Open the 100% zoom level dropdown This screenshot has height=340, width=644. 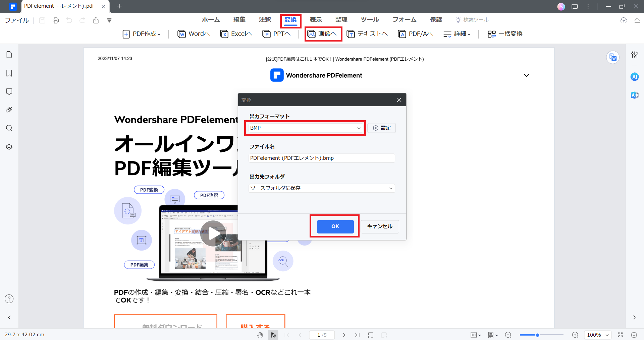pos(598,335)
